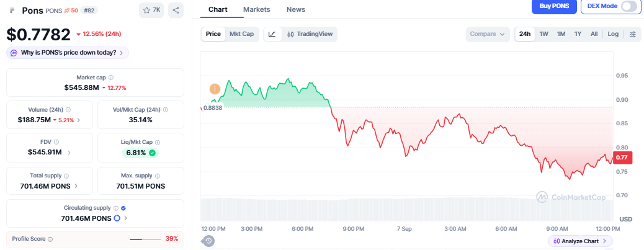644x250 pixels.
Task: Select the 24h time range
Action: 525,34
